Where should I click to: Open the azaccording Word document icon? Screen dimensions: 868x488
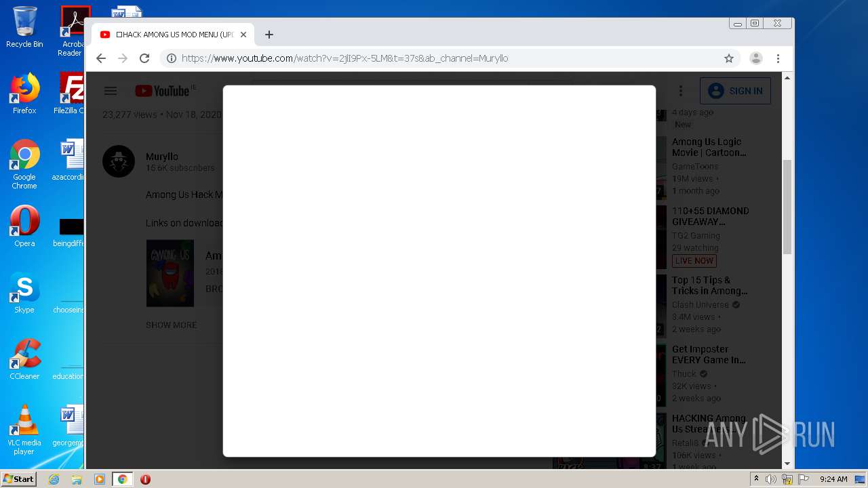[71, 160]
